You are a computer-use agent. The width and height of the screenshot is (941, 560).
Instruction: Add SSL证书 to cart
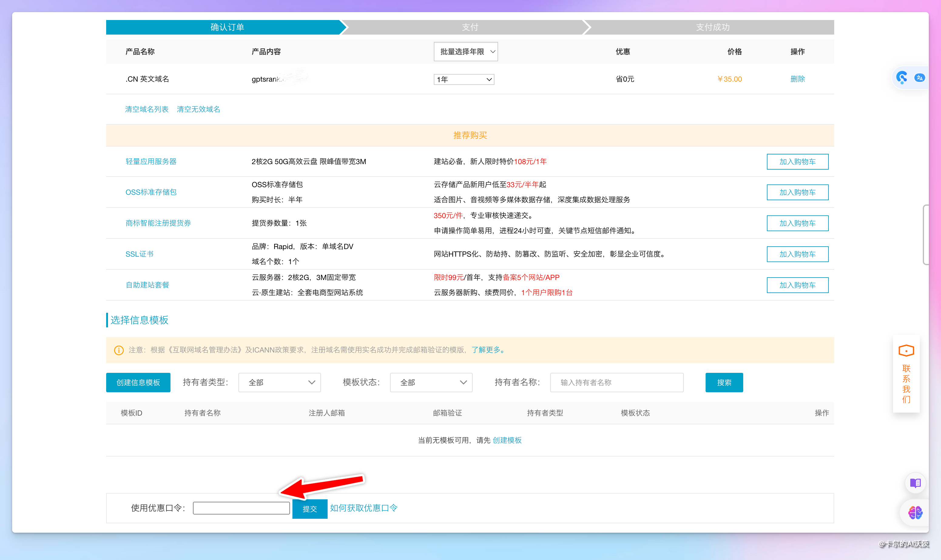797,254
